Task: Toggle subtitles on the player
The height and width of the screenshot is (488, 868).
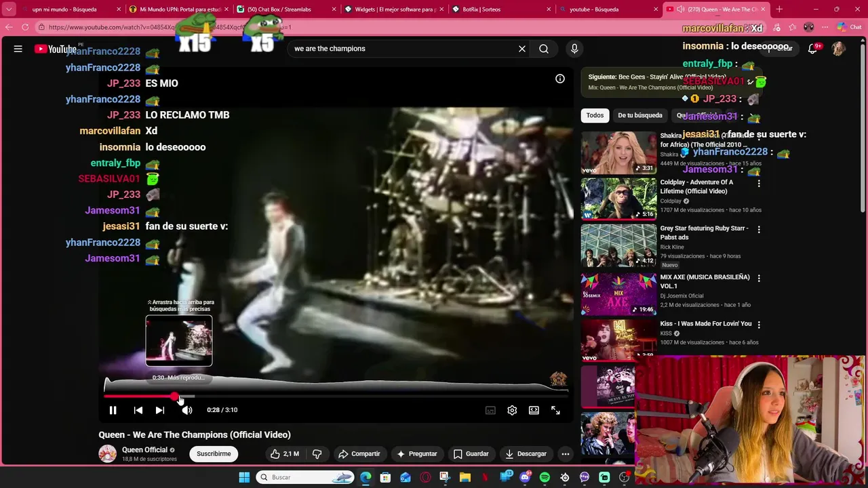Action: coord(490,410)
